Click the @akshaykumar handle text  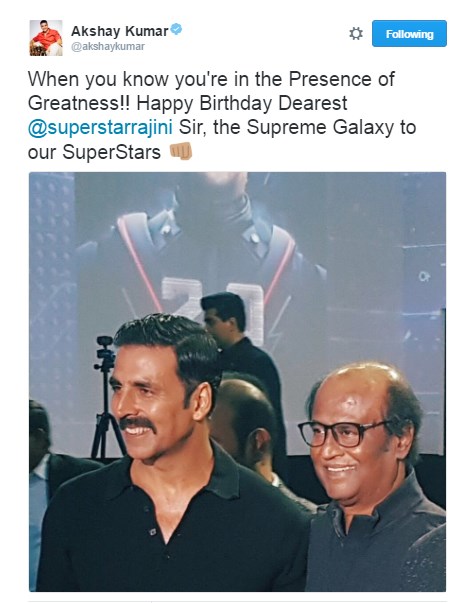point(108,47)
